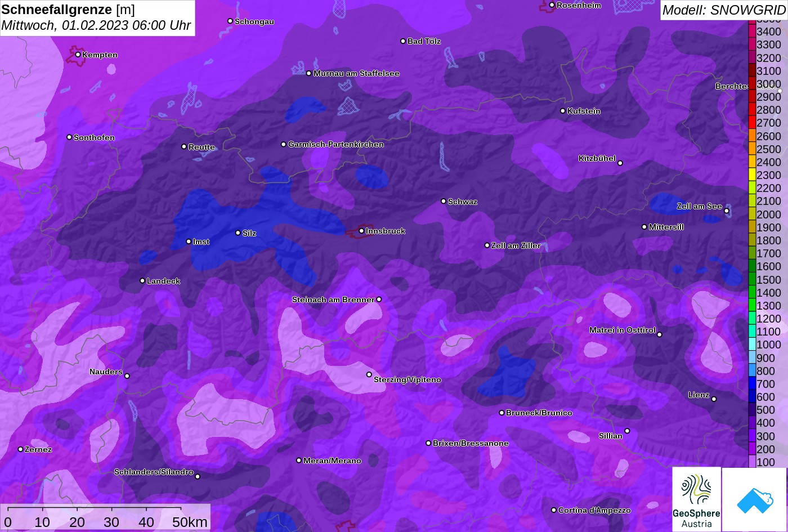Click the date 'Mittwoch, 01.02.2023 06:00 Uhr'
Viewport: 788px width, 532px height.
point(96,25)
